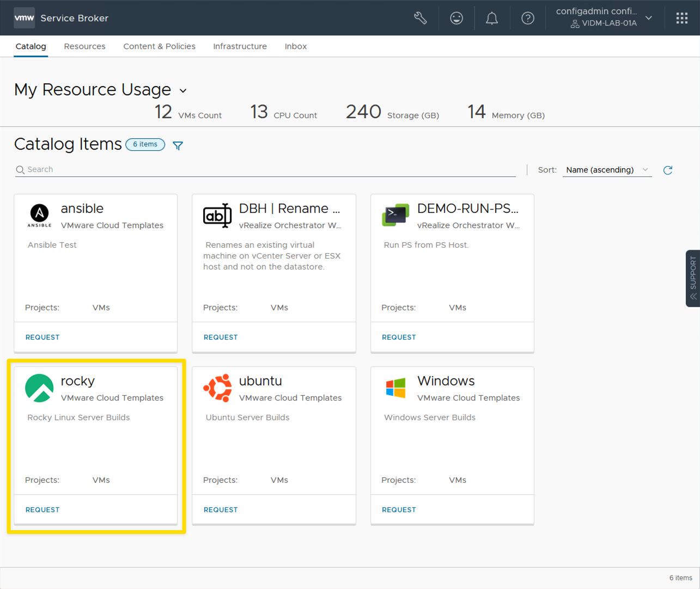Expand the Support side panel
The image size is (700, 589).
(693, 278)
